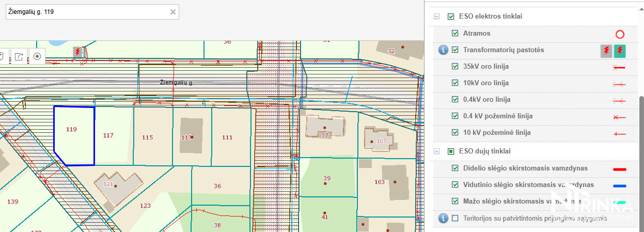This screenshot has height=232, width=644.
Task: Collapse the ESO elektros tinklai group
Action: 436,17
